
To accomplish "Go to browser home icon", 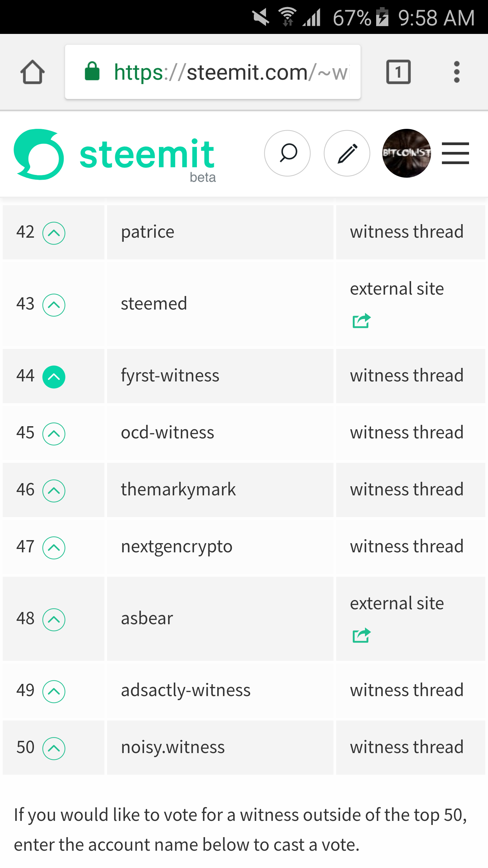I will pyautogui.click(x=33, y=72).
